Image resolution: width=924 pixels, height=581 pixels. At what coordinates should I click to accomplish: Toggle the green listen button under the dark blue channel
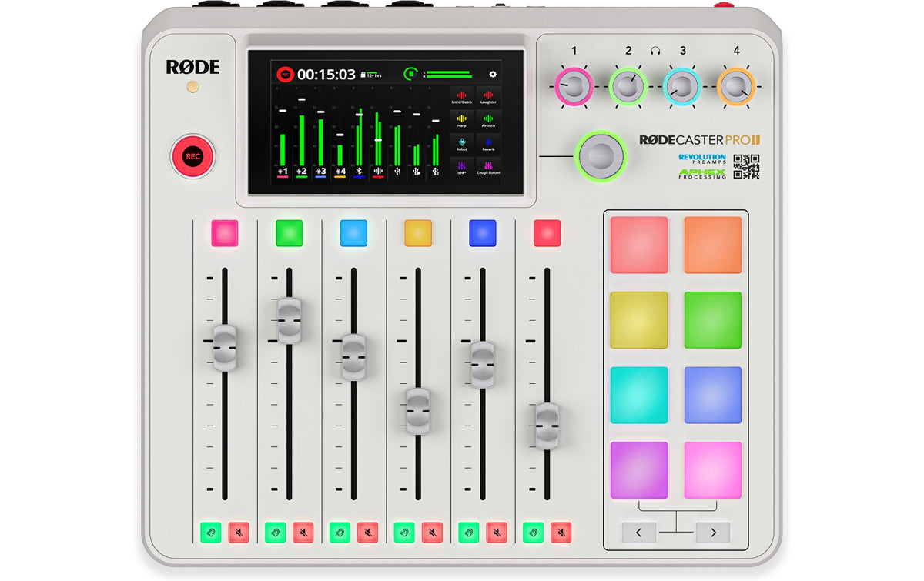pyautogui.click(x=468, y=532)
